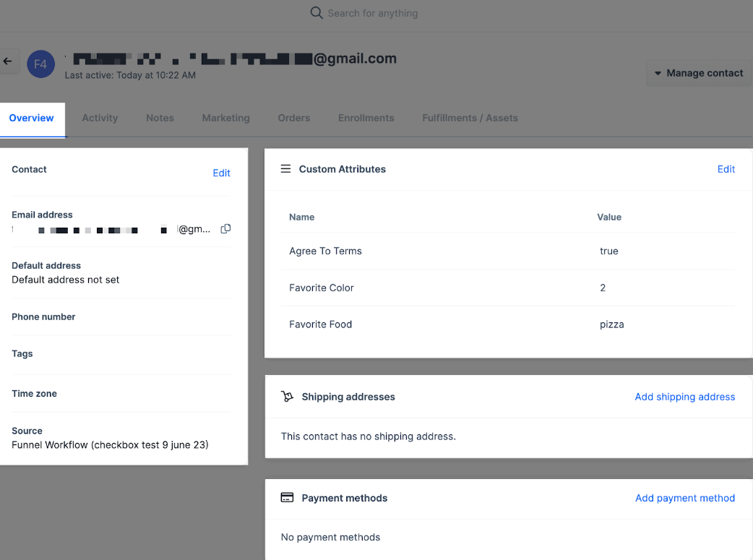Click the F4 contact avatar
753x560 pixels.
click(x=40, y=64)
